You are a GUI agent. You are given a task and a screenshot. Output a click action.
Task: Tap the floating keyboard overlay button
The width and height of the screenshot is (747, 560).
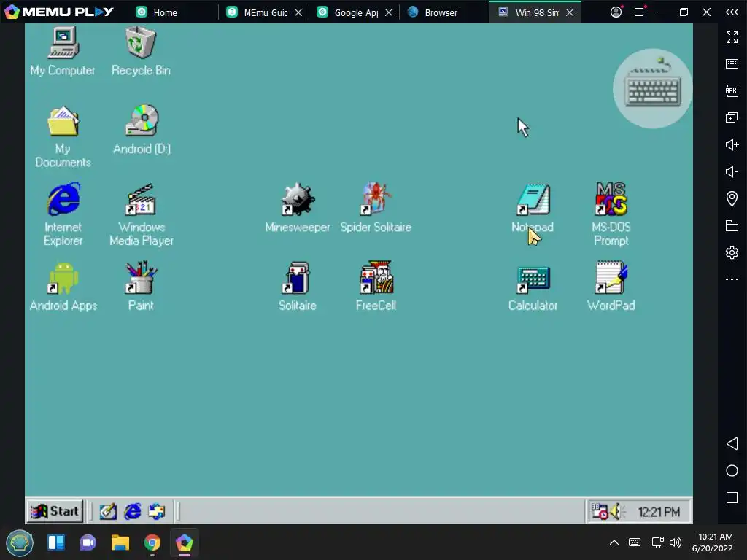click(x=653, y=88)
